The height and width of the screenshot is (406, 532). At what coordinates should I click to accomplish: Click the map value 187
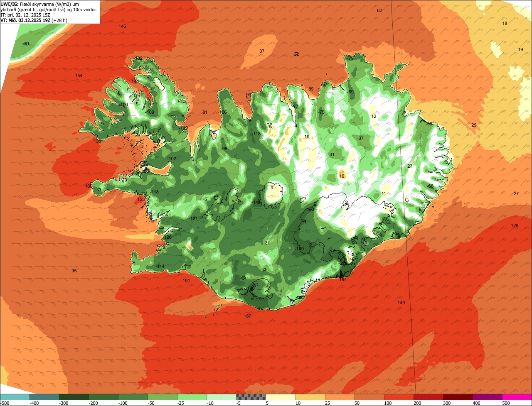[x=247, y=316]
